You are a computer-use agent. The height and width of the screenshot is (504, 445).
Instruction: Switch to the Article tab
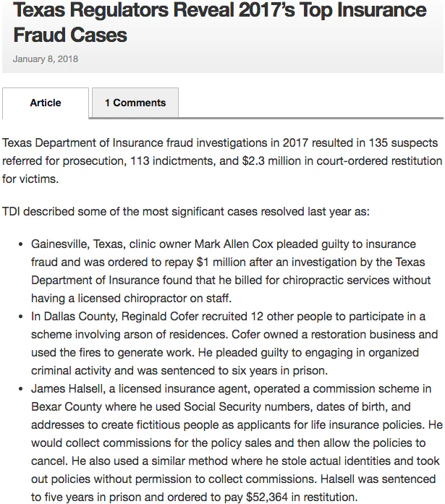tap(46, 103)
